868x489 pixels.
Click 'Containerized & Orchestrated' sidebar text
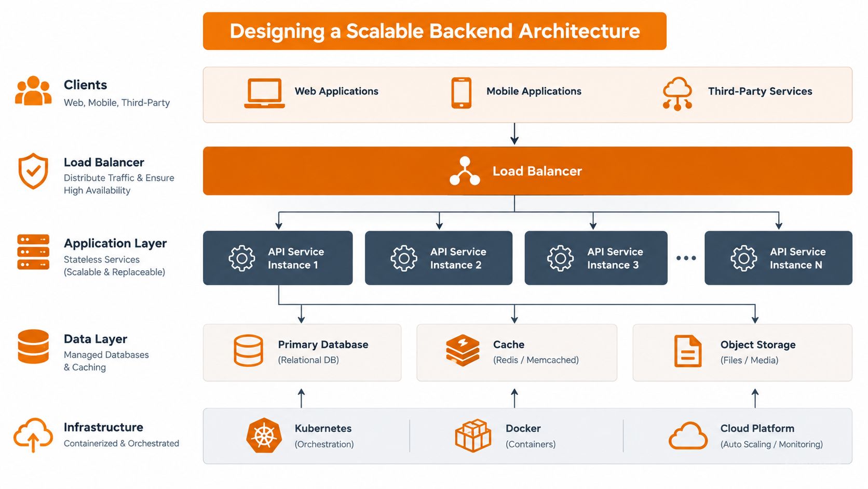tap(121, 443)
